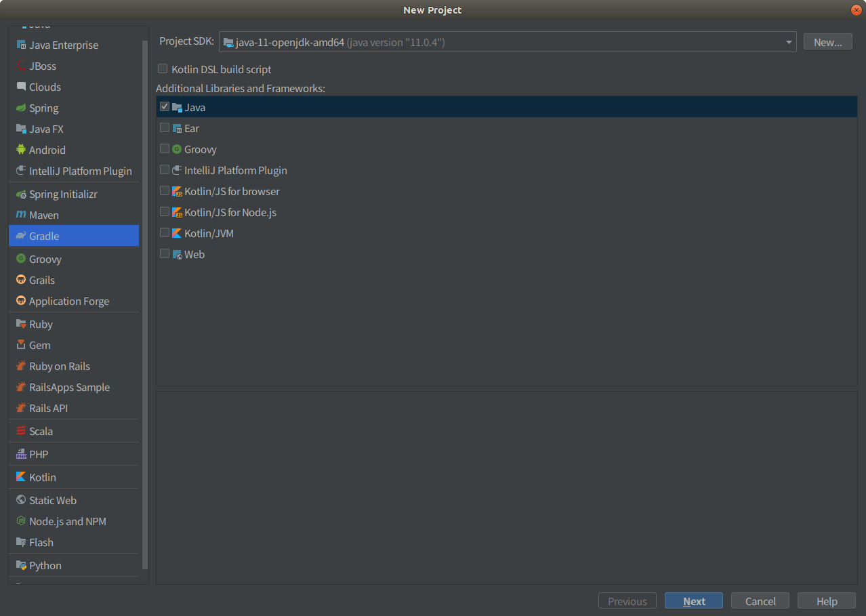Viewport: 866px width, 616px height.
Task: Click the Flash folder icon
Action: point(21,543)
